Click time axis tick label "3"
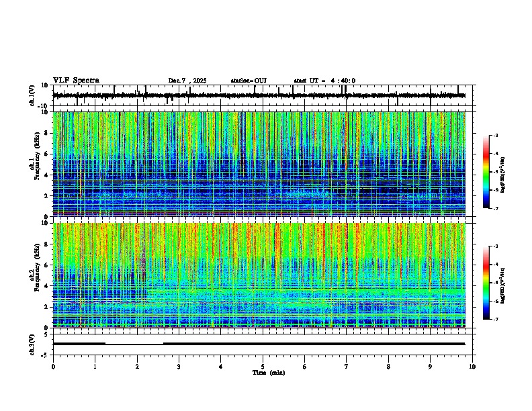The image size is (532, 411). (179, 367)
